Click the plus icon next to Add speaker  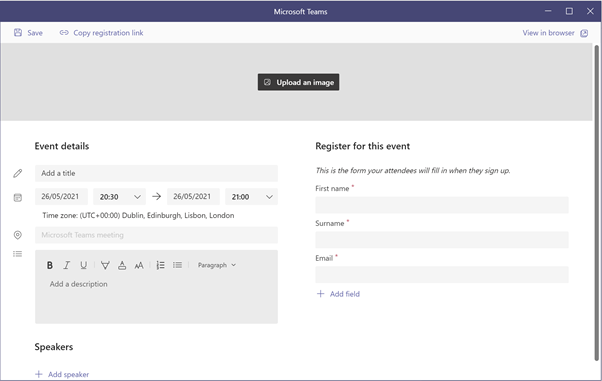pyautogui.click(x=38, y=374)
